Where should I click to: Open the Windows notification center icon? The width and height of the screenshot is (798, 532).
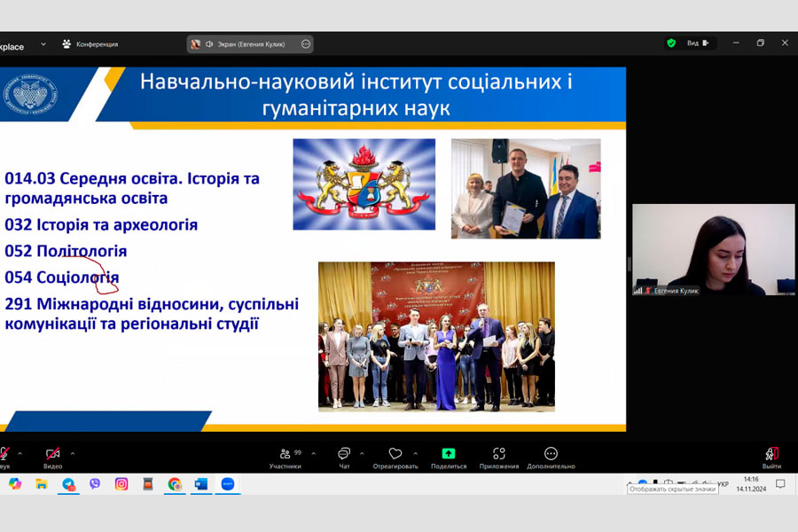tap(780, 483)
